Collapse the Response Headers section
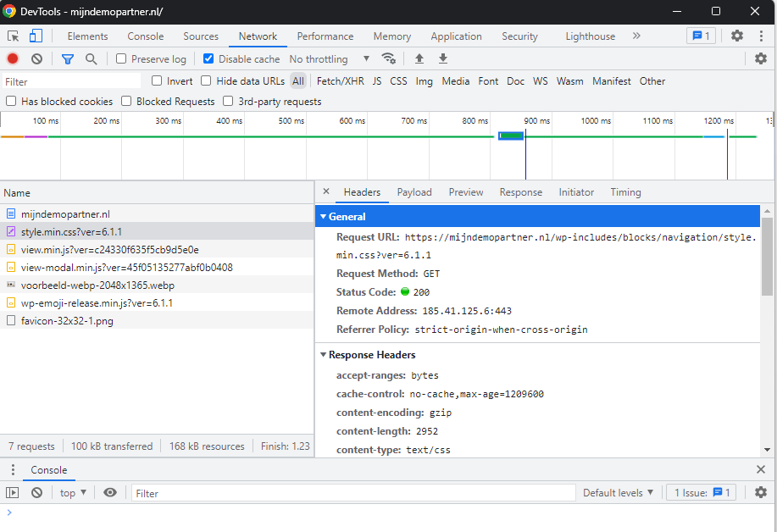The width and height of the screenshot is (777, 532). click(323, 355)
